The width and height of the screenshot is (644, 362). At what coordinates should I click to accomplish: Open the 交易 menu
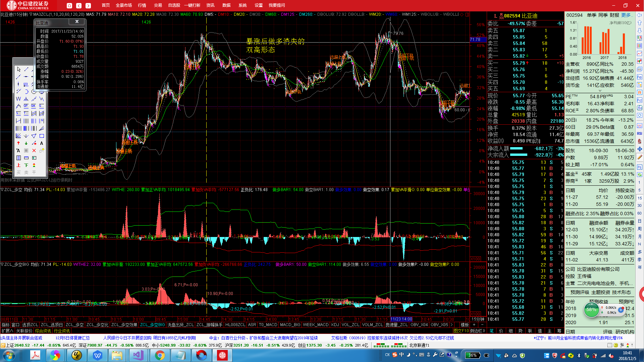(158, 5)
